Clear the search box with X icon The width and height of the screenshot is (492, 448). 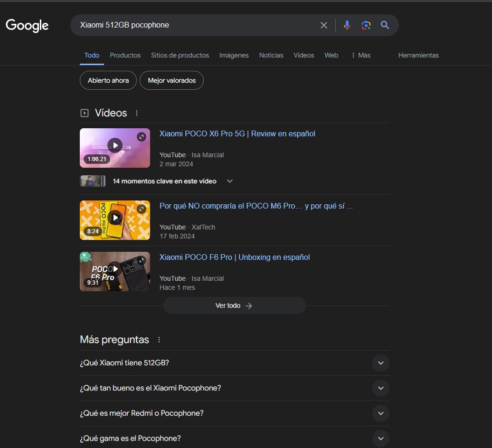[x=324, y=25]
